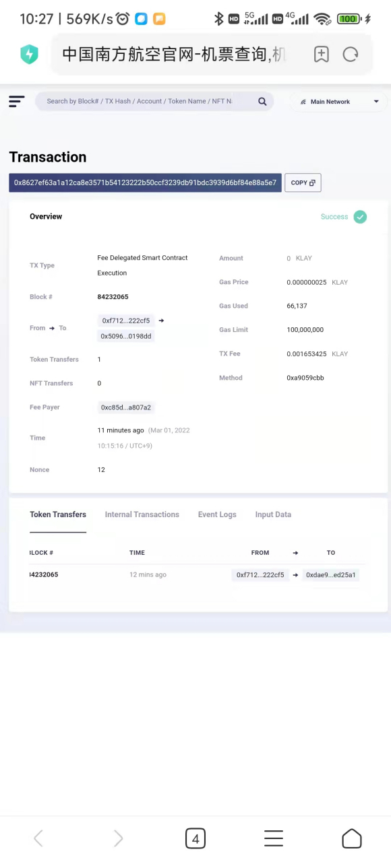
Task: Open the browser bottom menu icon
Action: click(274, 838)
